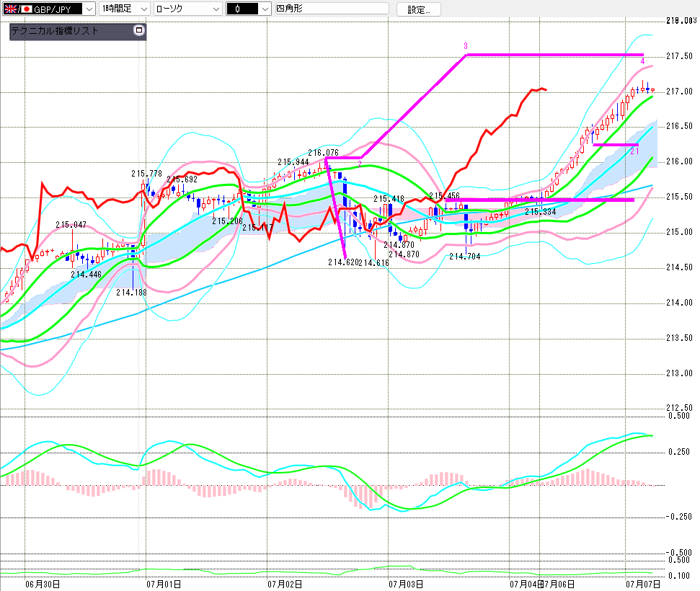
Task: Open the 1時間足 timeframe dropdown
Action: pyautogui.click(x=124, y=9)
